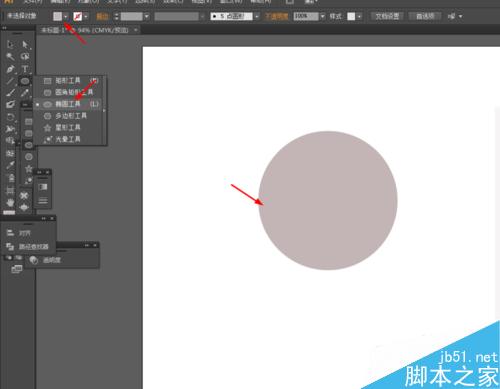The image size is (500, 389).
Task: Select the Eraser tool
Action: point(10,105)
